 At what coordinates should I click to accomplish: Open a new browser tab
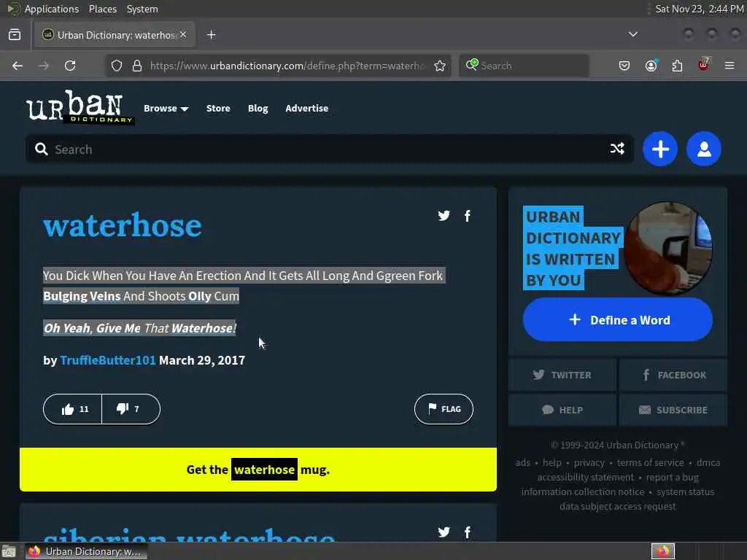[x=211, y=35]
